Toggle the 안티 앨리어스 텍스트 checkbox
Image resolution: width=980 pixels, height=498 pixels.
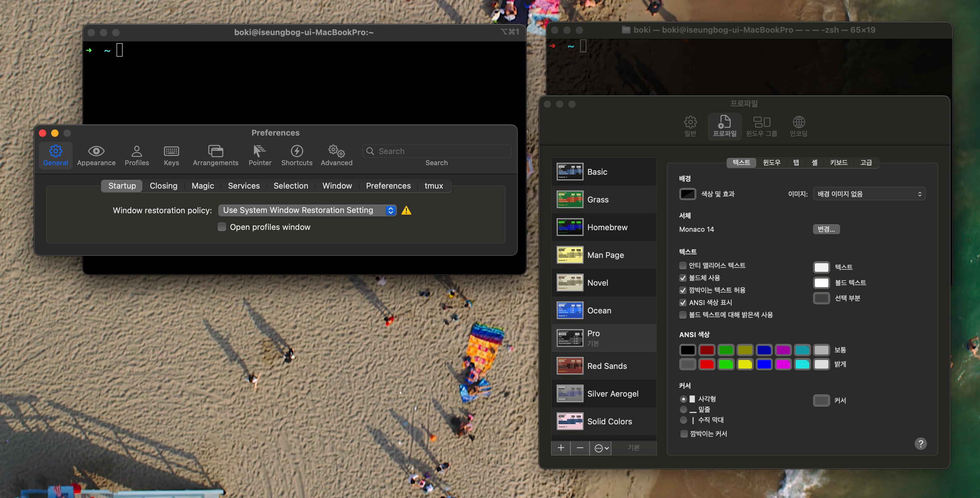pos(683,265)
